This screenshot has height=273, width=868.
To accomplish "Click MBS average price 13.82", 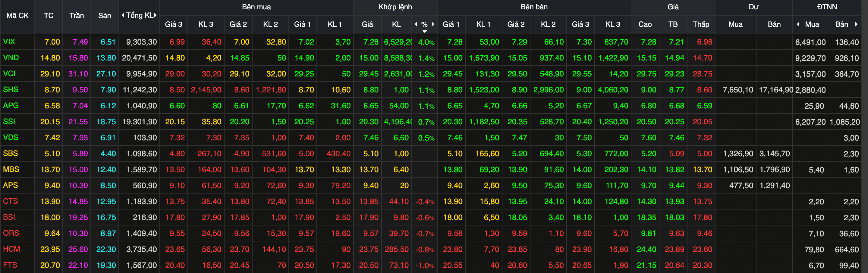I will coord(675,170).
